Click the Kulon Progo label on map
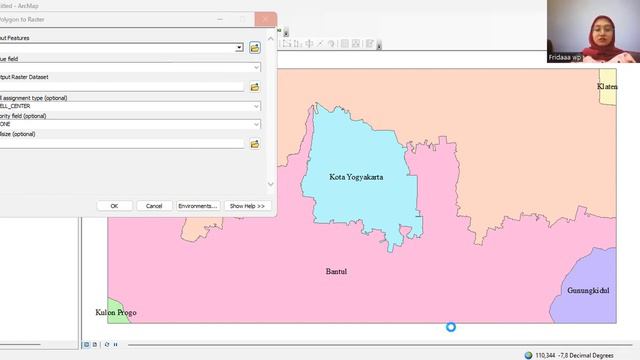640x360 pixels. [116, 313]
